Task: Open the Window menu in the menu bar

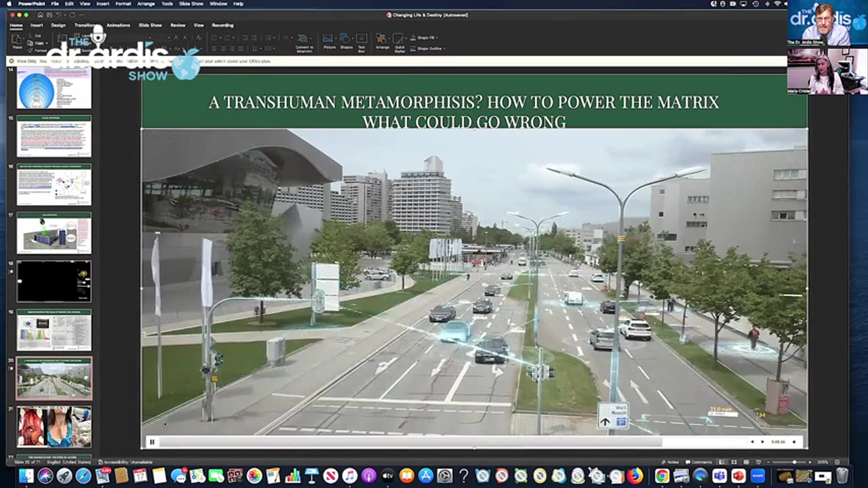Action: 218,3
